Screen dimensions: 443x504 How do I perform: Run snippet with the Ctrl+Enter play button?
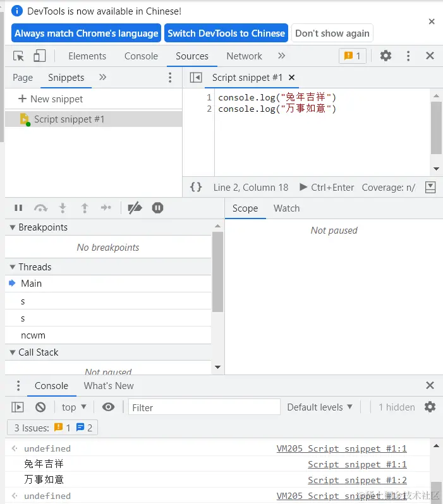[327, 187]
